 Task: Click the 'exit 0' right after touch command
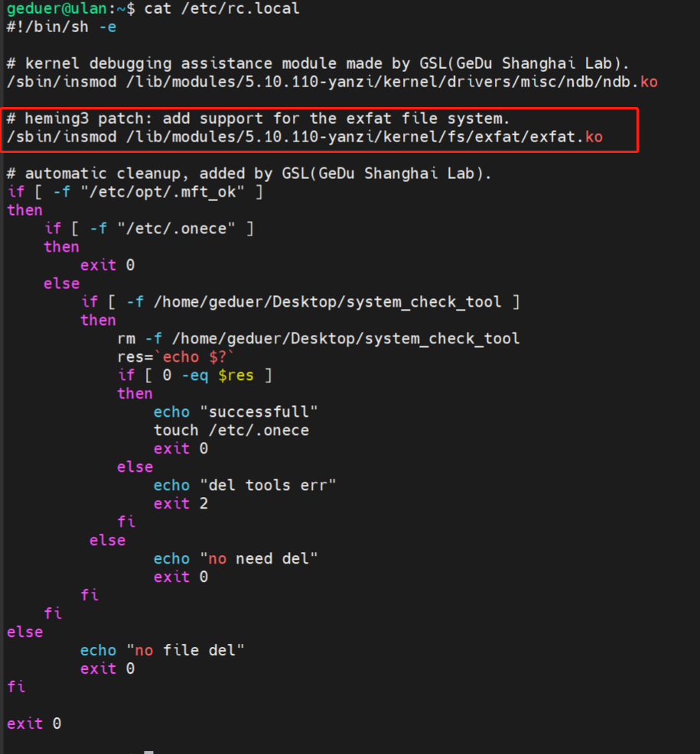pyautogui.click(x=181, y=449)
